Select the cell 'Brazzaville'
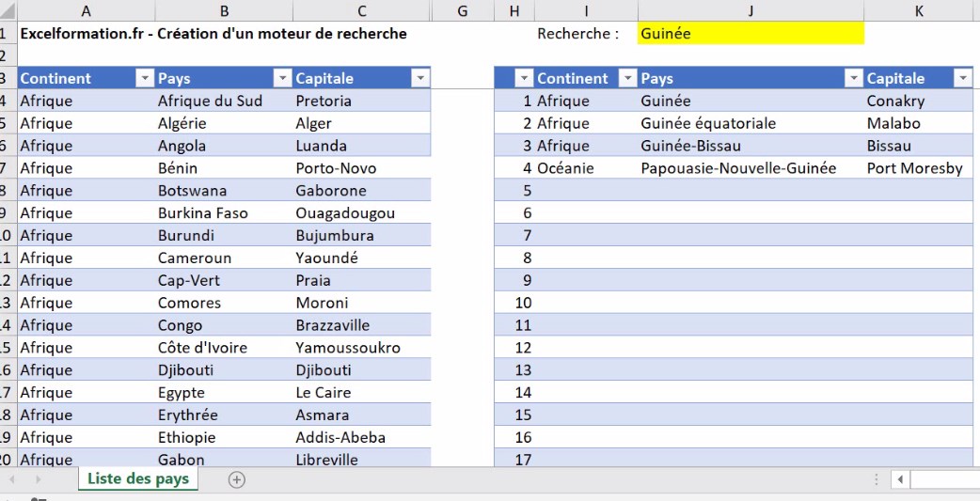980x501 pixels. click(362, 325)
